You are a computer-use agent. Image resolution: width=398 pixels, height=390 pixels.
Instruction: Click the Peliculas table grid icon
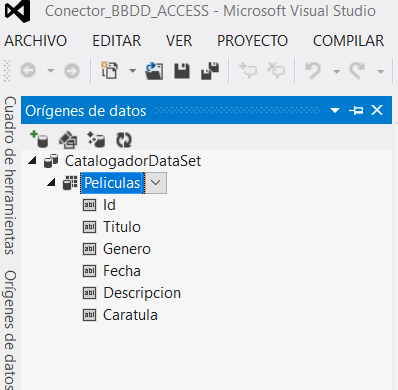[x=70, y=183]
